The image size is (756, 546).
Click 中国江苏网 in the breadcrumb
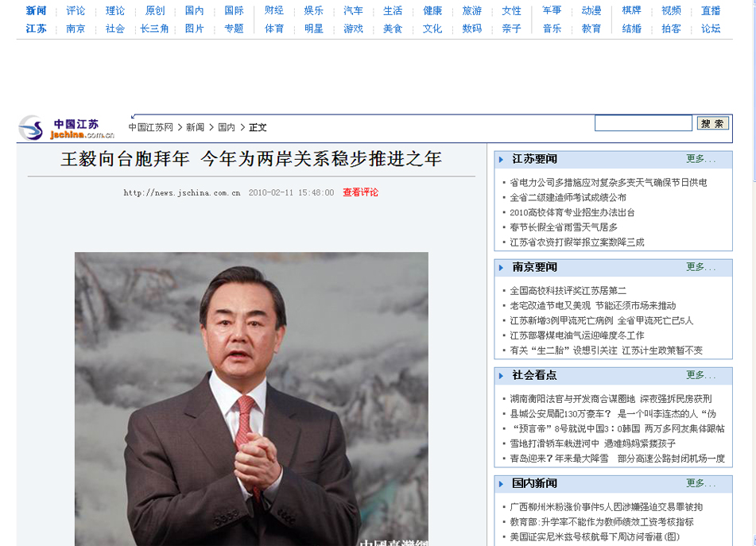click(150, 127)
